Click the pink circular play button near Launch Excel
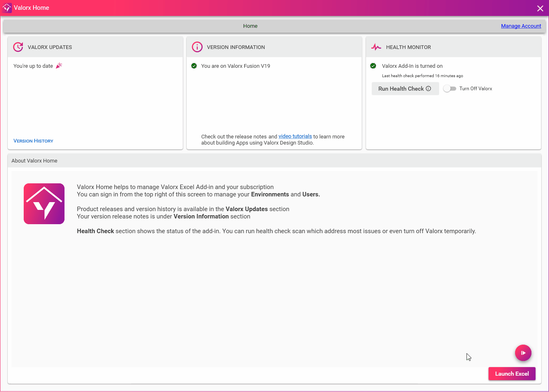 coord(523,353)
